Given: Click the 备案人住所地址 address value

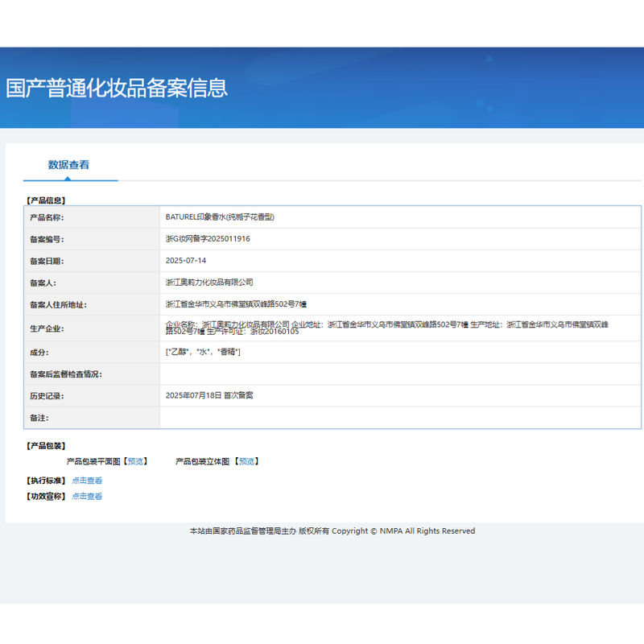Looking at the screenshot, I should [x=236, y=304].
